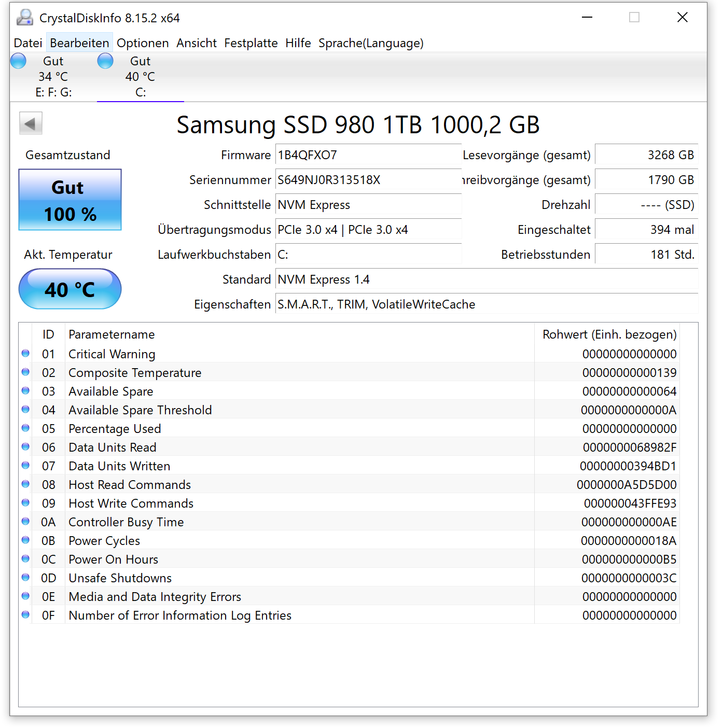Click the status dot for Power On Hours
723x728 pixels.
(25, 558)
